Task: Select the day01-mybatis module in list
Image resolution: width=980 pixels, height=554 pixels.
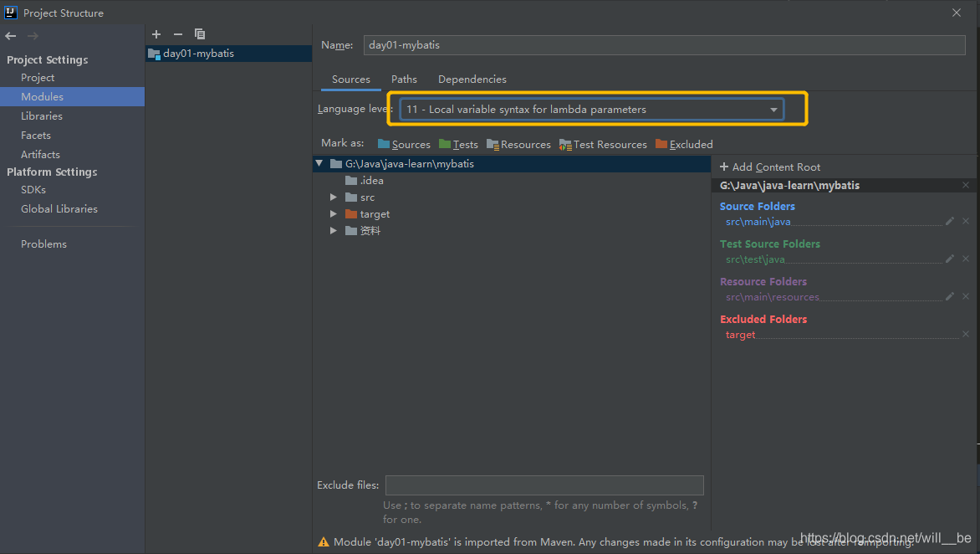Action: coord(228,54)
